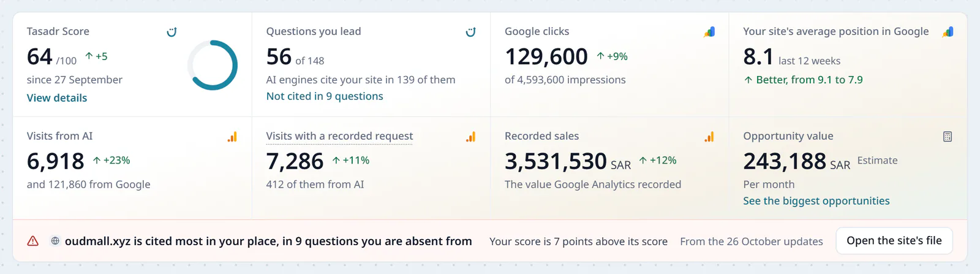Image resolution: width=980 pixels, height=274 pixels.
Task: Click 'AI engines cite your site in 139 of them'
Action: click(361, 80)
